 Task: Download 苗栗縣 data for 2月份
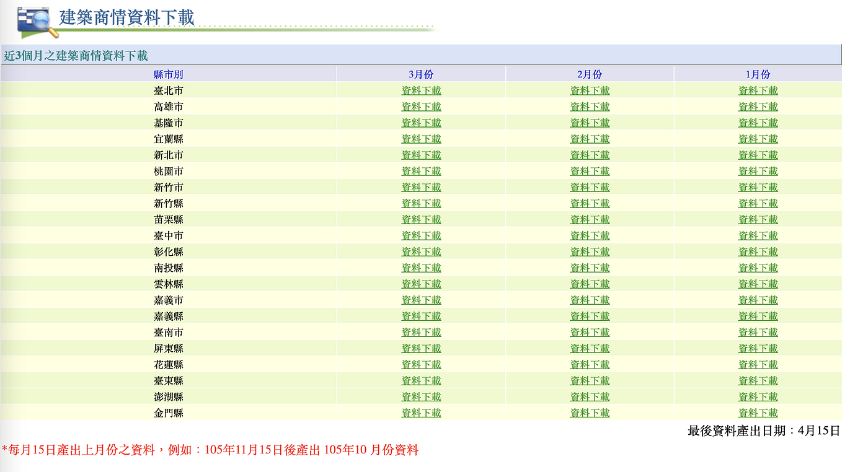point(590,219)
